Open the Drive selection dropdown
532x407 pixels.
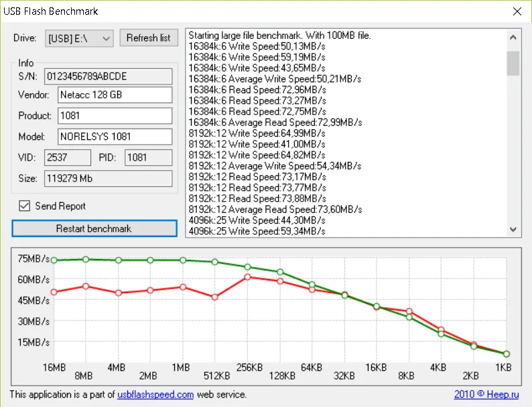79,38
